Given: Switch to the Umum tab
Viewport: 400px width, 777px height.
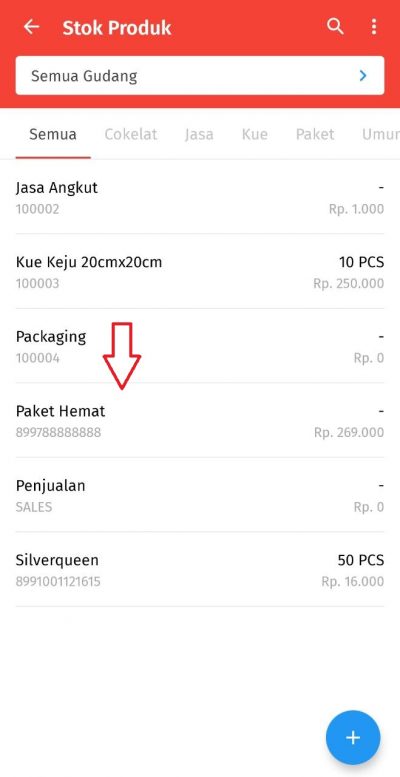Looking at the screenshot, I should point(381,134).
